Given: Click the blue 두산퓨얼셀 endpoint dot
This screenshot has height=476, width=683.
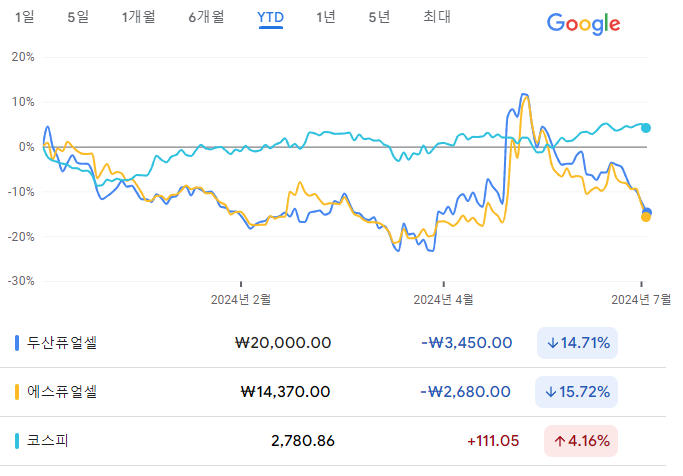Looking at the screenshot, I should click(647, 212).
